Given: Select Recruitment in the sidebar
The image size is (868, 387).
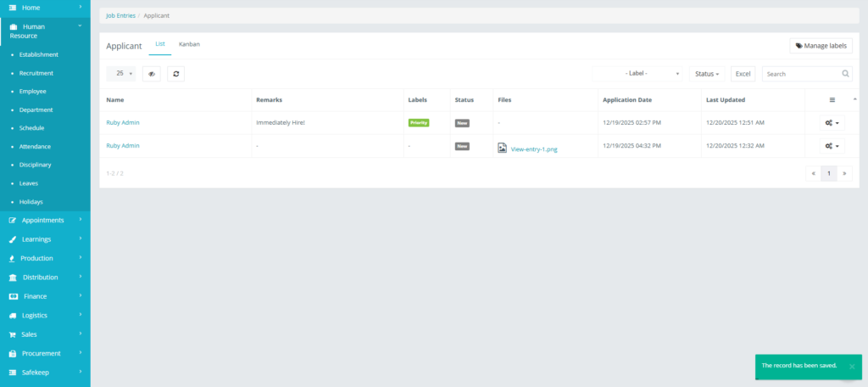Looking at the screenshot, I should [x=36, y=73].
